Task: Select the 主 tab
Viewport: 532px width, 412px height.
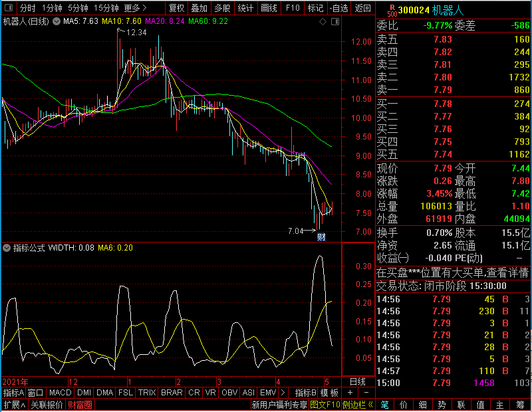Action: pos(500,405)
